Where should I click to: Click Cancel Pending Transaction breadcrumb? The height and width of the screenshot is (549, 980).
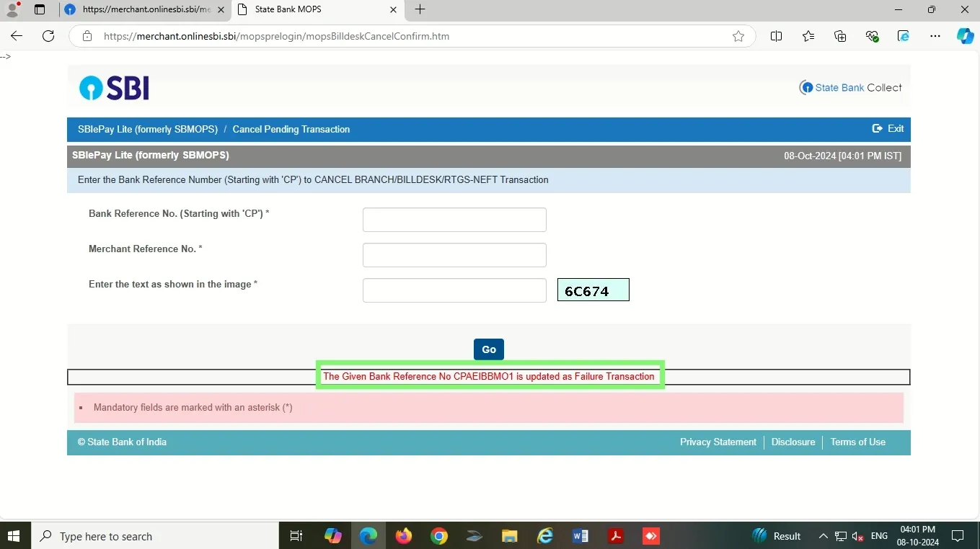(291, 130)
